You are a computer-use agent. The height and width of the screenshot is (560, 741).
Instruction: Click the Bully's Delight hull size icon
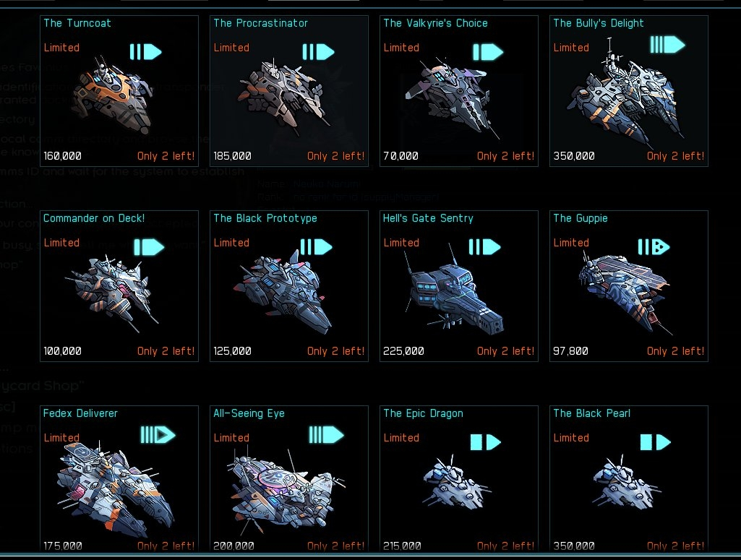667,45
